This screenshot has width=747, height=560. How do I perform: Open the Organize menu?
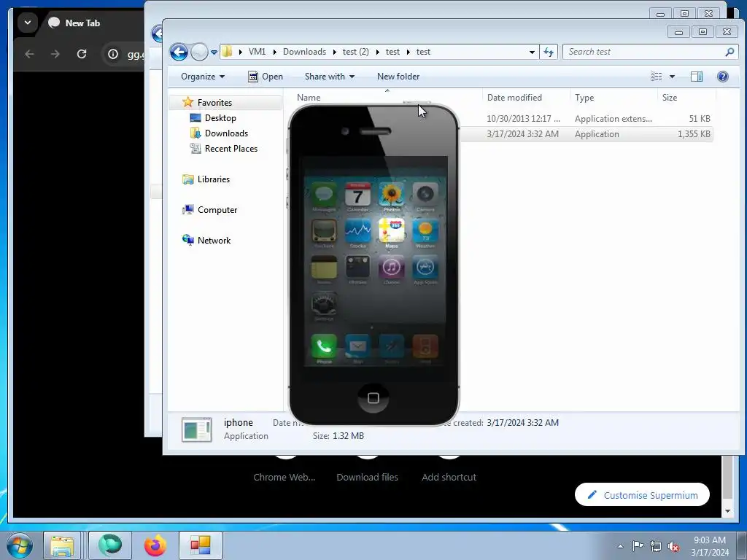coord(203,77)
